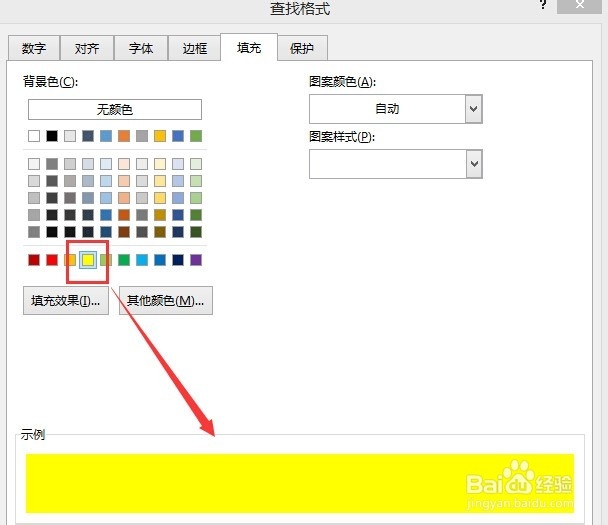Click the 无颜色 button
The image size is (608, 525).
click(115, 110)
